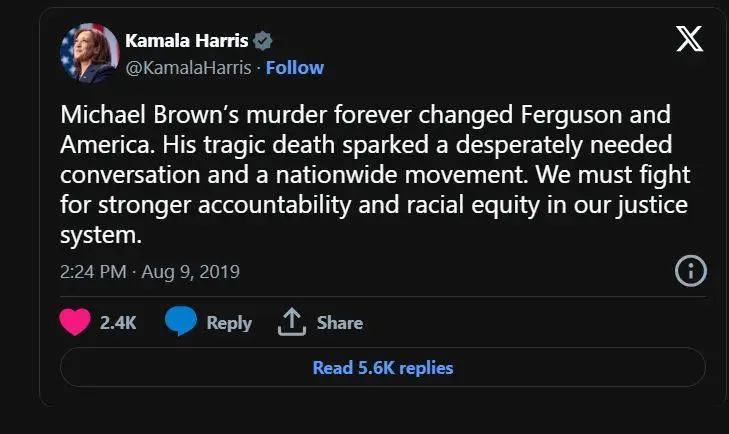729x434 pixels.
Task: Open the Read 5.6K replies button
Action: coord(383,368)
